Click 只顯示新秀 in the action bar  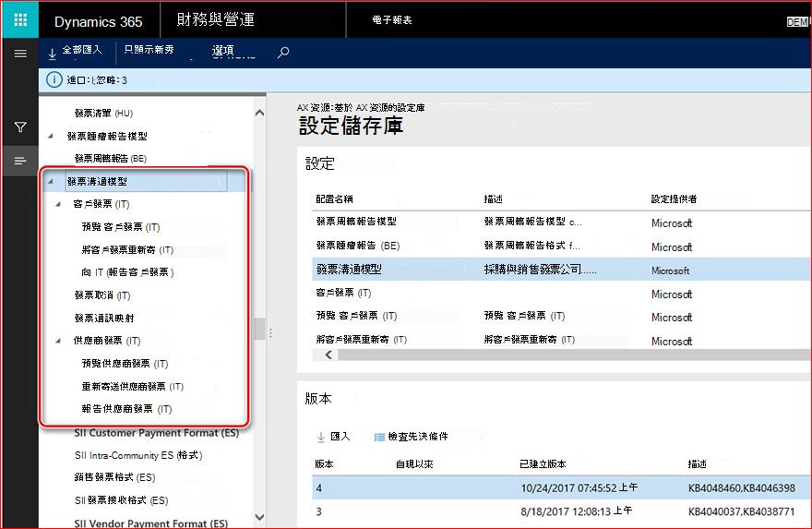(x=149, y=50)
